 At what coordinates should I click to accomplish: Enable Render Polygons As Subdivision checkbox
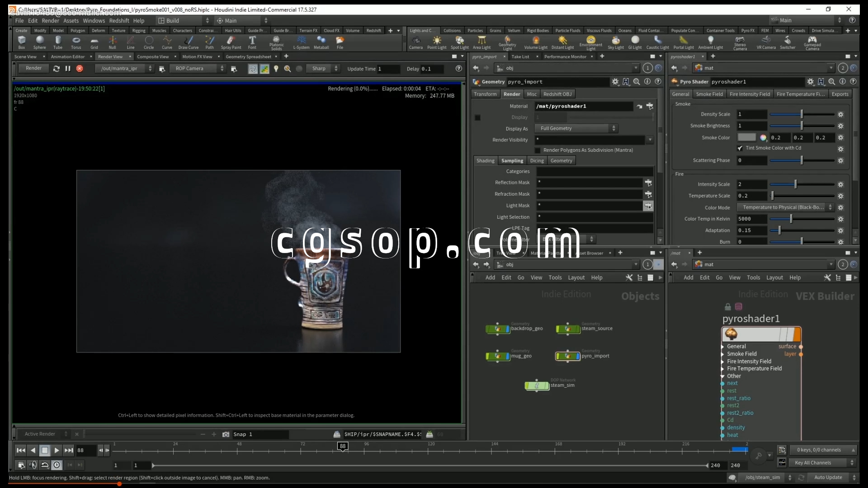click(x=538, y=150)
